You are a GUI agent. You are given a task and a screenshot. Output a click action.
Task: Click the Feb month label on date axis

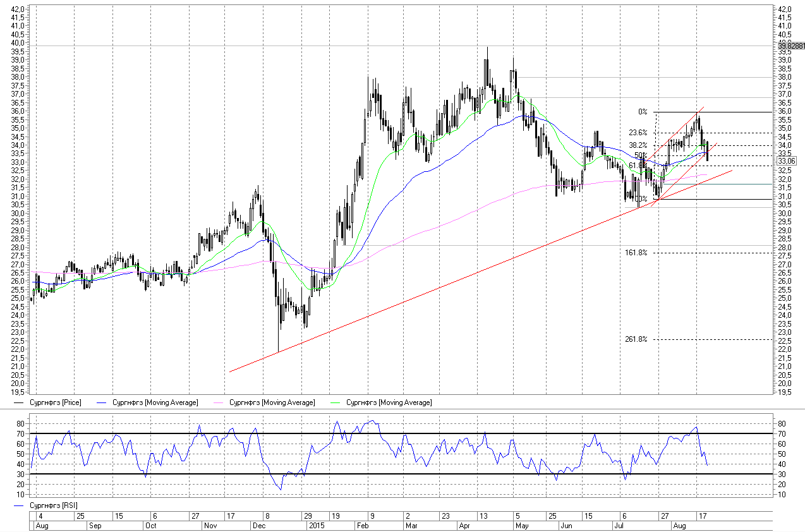coord(364,526)
